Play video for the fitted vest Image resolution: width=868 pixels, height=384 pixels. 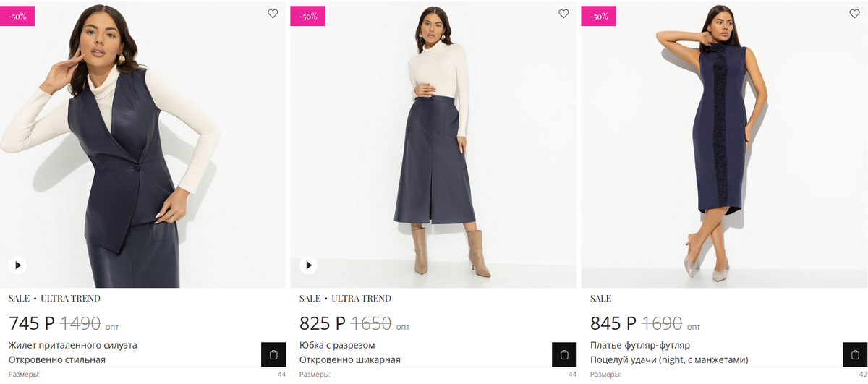[x=18, y=265]
